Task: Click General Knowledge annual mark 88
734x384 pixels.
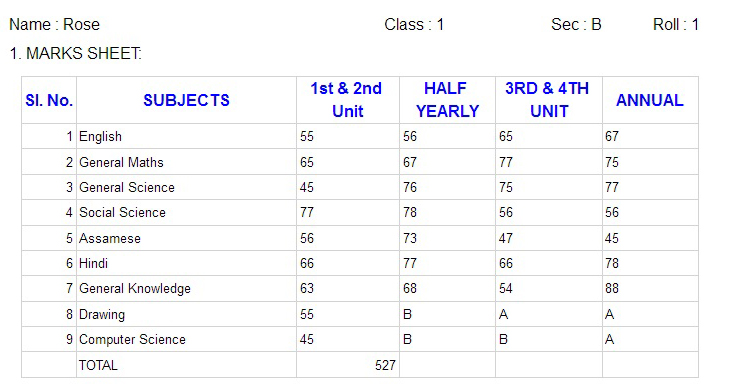Action: [612, 288]
